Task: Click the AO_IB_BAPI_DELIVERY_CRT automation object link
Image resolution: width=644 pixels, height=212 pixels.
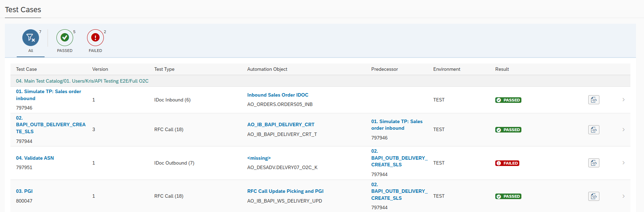Action: [281, 124]
